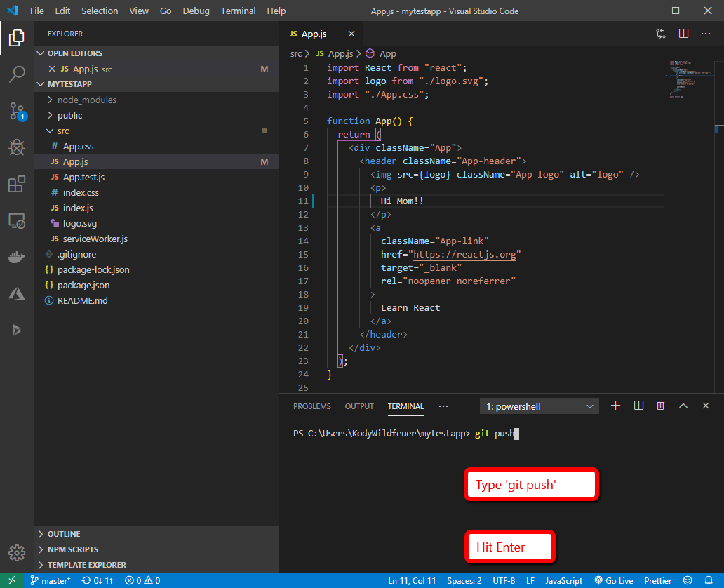The height and width of the screenshot is (588, 724).
Task: Expand the NPM SCRIPTS section
Action: [73, 549]
